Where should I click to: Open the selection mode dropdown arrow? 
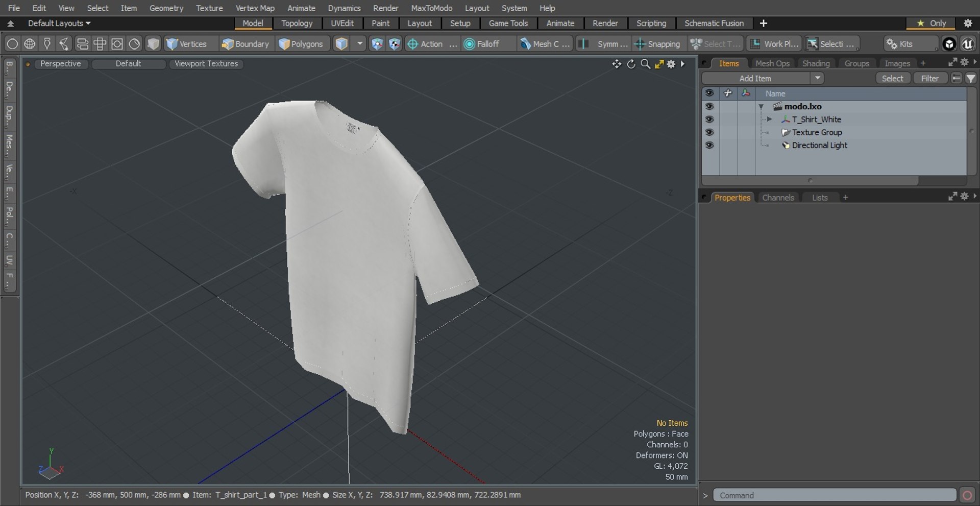pyautogui.click(x=360, y=44)
